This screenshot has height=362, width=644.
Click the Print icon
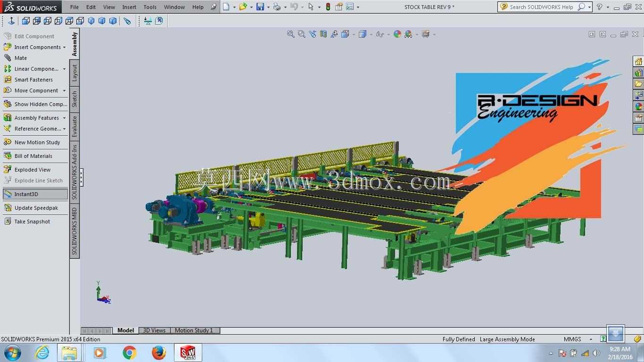click(x=277, y=7)
